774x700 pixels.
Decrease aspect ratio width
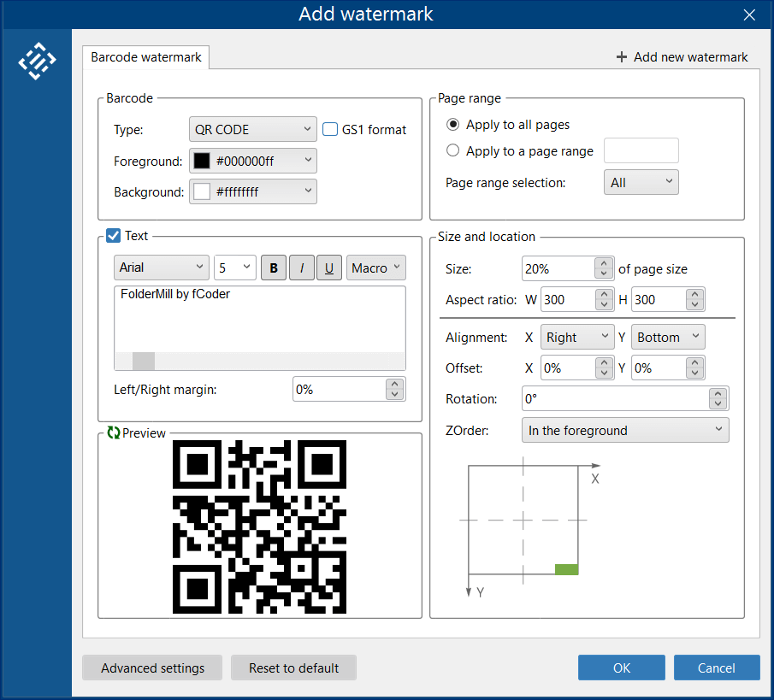[x=604, y=305]
